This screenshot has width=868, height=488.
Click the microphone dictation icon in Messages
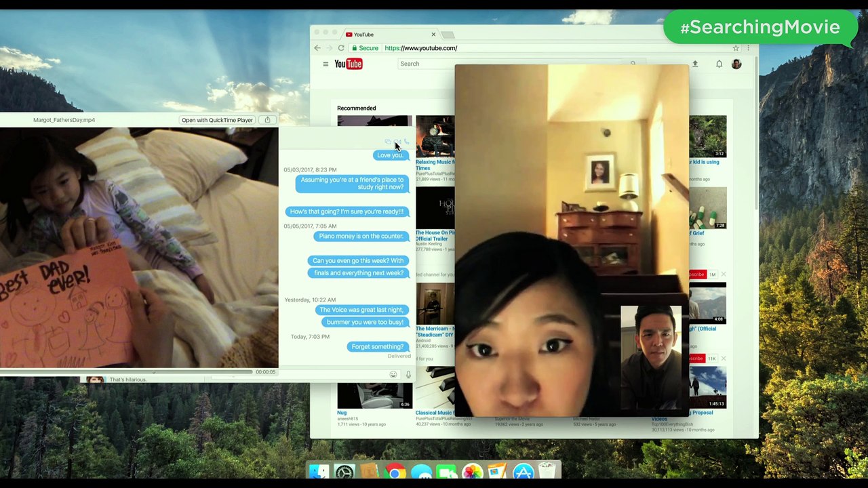[x=408, y=375]
